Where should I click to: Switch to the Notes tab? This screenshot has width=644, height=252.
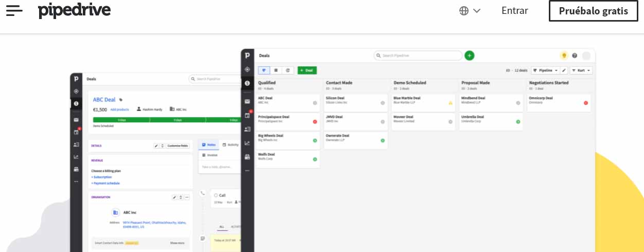[209, 145]
